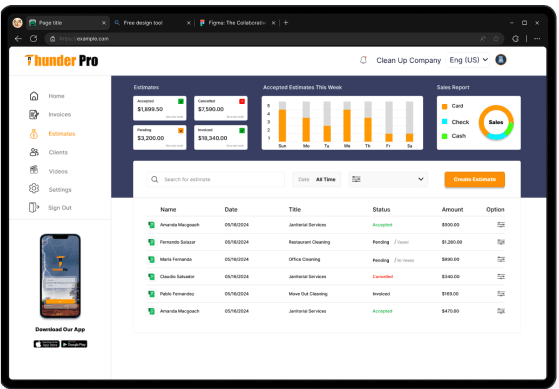Click the Estimates money bag icon

tap(34, 134)
